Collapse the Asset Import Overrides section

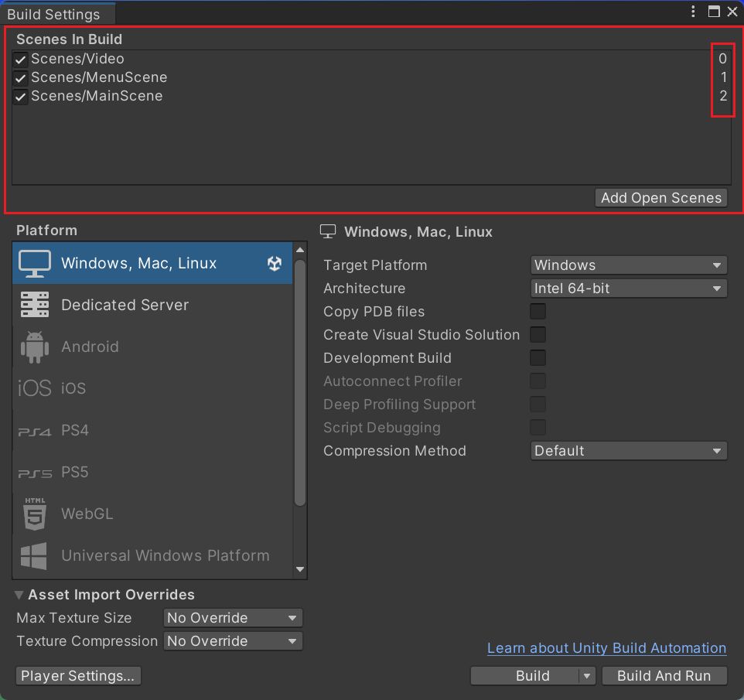19,595
